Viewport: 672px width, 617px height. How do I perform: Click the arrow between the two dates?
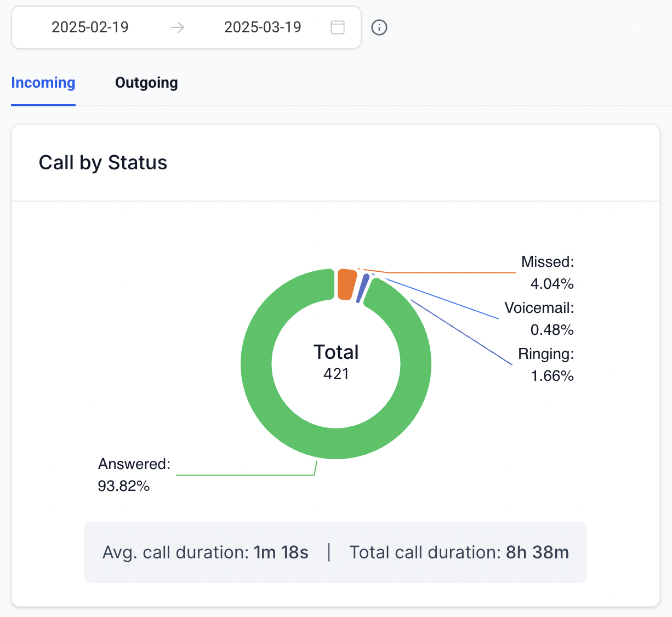pos(178,27)
